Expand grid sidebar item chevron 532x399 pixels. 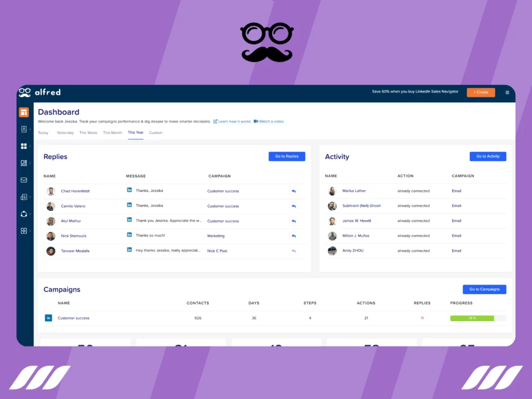tap(31, 146)
